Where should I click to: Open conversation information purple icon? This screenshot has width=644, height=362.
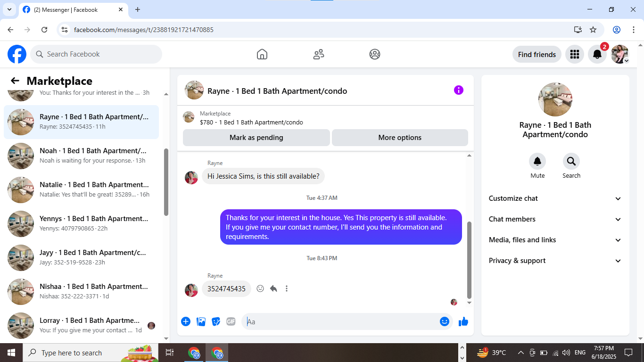tap(459, 90)
